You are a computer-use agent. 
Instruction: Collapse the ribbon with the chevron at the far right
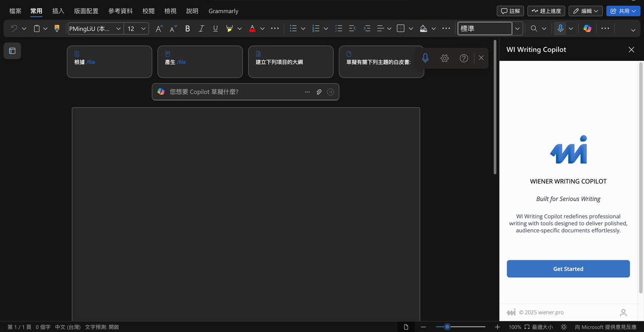[633, 30]
